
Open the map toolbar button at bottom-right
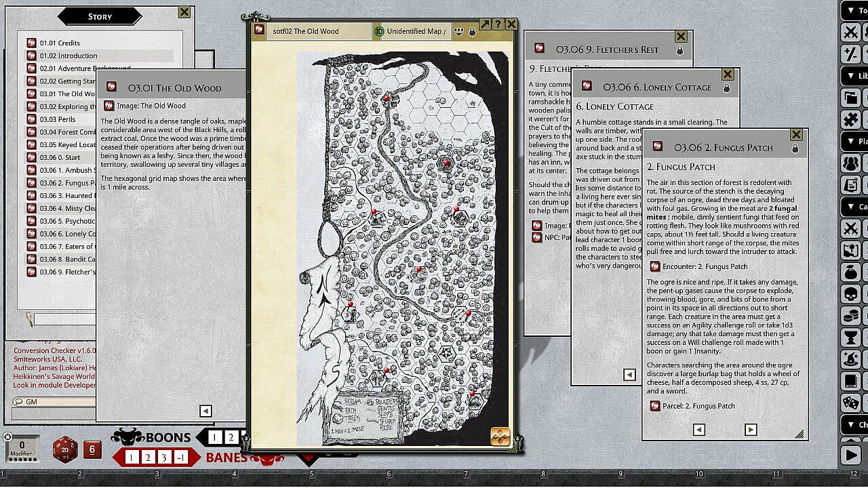(x=500, y=436)
